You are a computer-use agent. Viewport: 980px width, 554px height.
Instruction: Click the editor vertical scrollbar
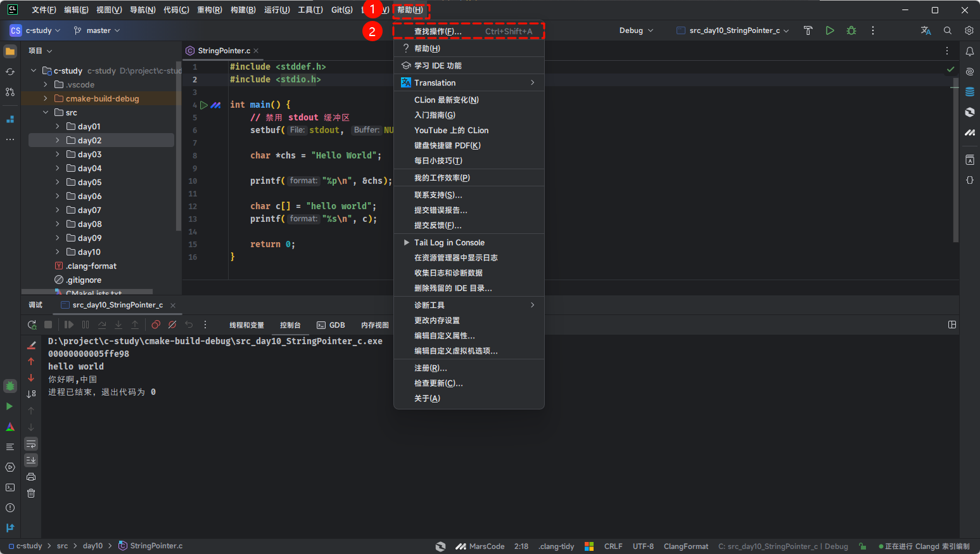(955, 165)
